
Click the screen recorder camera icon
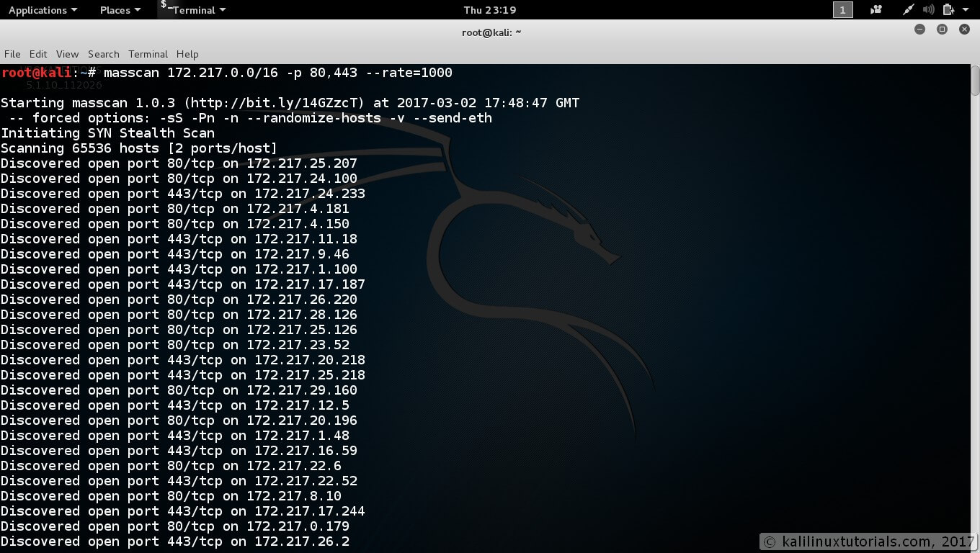tap(876, 9)
